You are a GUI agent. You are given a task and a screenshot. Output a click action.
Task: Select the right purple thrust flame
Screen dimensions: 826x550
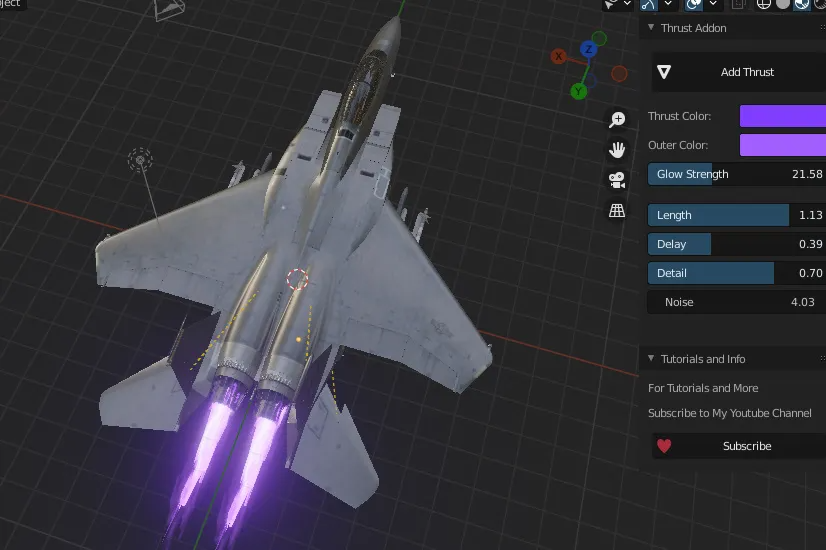tap(255, 464)
